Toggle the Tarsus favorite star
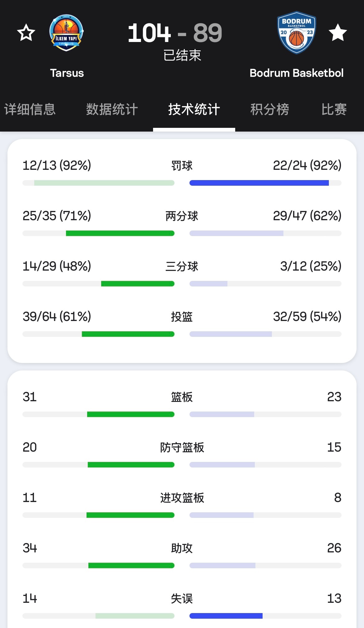Image resolution: width=364 pixels, height=628 pixels. (x=26, y=33)
